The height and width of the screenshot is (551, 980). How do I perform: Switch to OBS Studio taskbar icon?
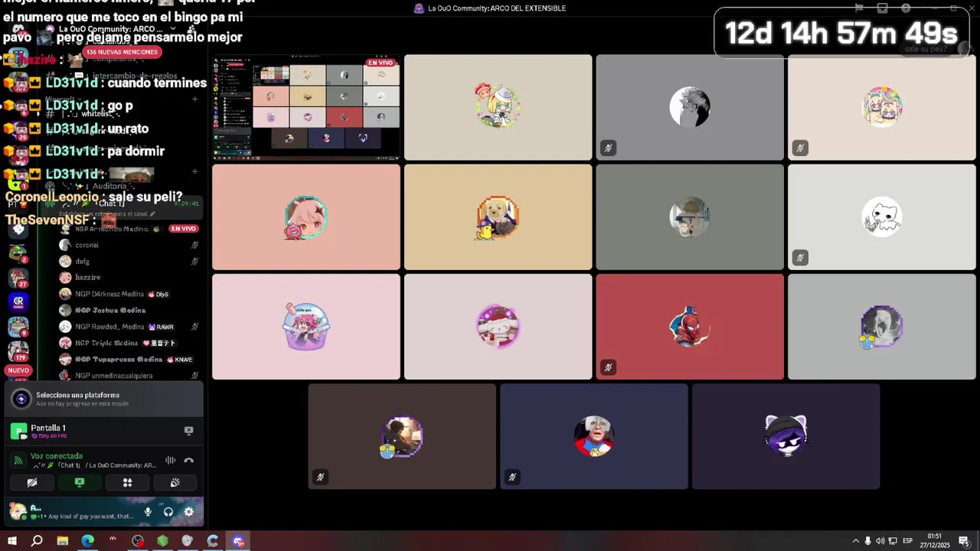[138, 541]
